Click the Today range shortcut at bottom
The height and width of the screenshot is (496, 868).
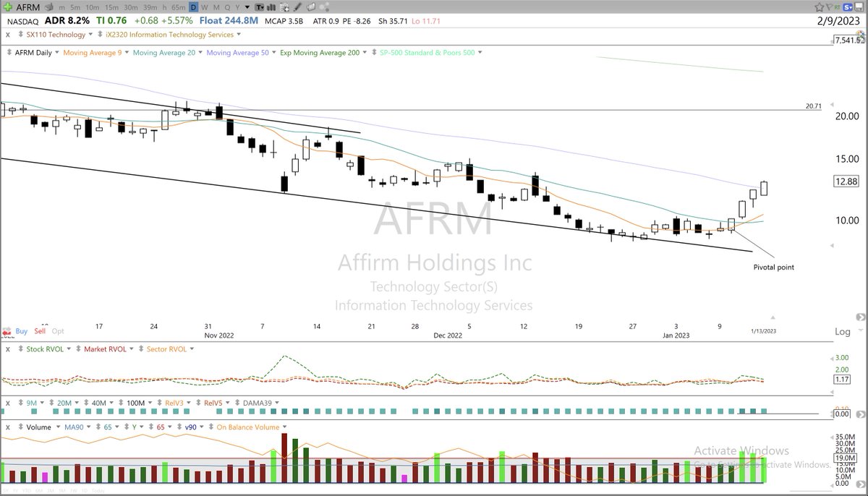click(98, 491)
